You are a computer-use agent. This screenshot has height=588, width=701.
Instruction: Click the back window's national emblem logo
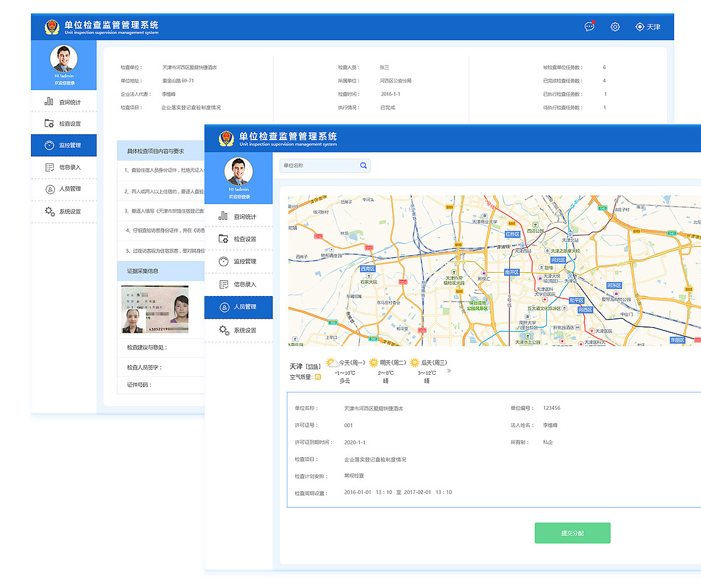click(x=52, y=27)
